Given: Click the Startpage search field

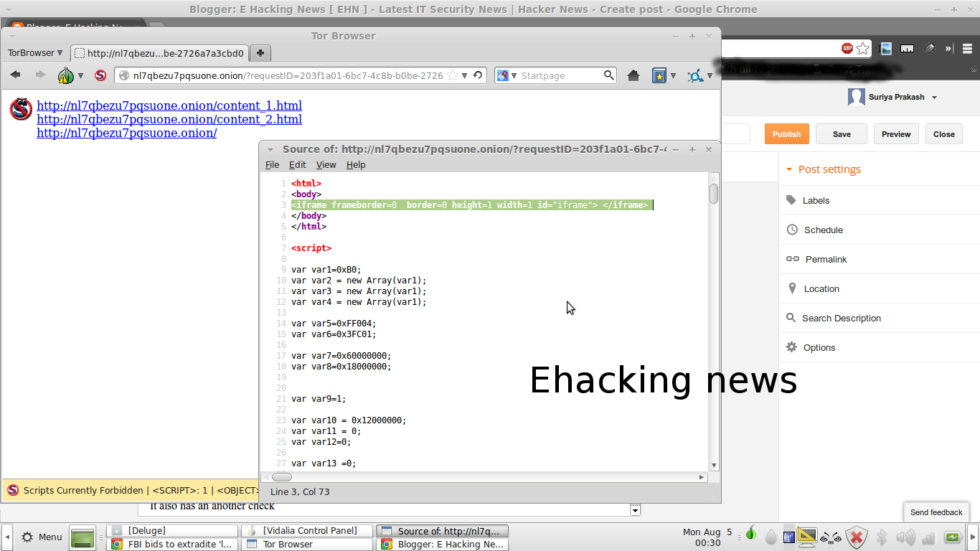Looking at the screenshot, I should (x=561, y=75).
